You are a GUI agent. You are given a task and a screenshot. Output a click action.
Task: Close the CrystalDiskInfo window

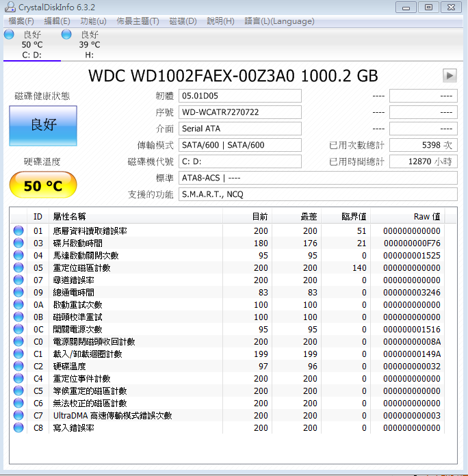(451, 8)
